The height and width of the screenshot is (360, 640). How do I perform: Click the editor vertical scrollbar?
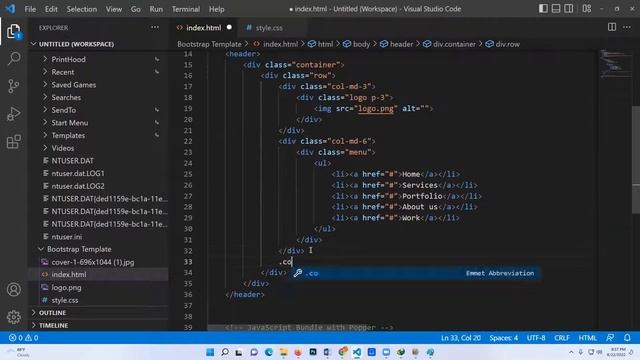(636, 159)
